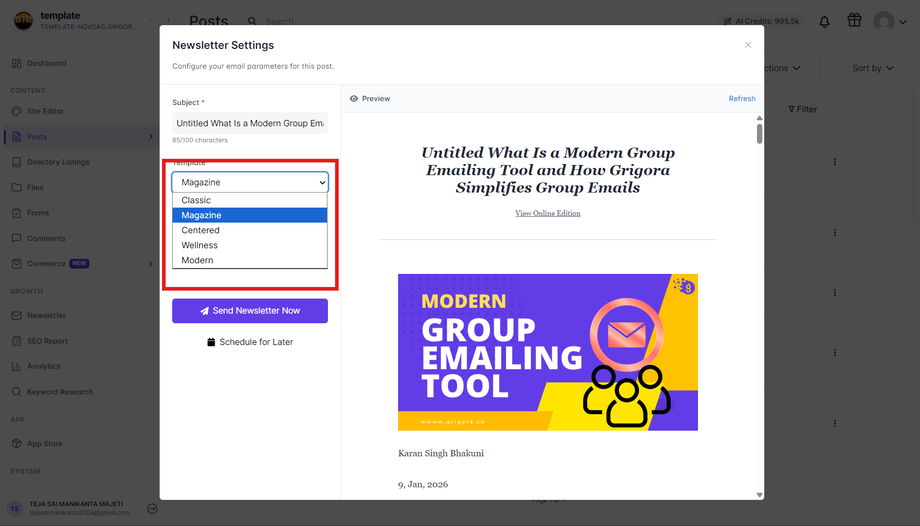This screenshot has height=526, width=920.
Task: Open Comments in sidebar
Action: coord(46,238)
